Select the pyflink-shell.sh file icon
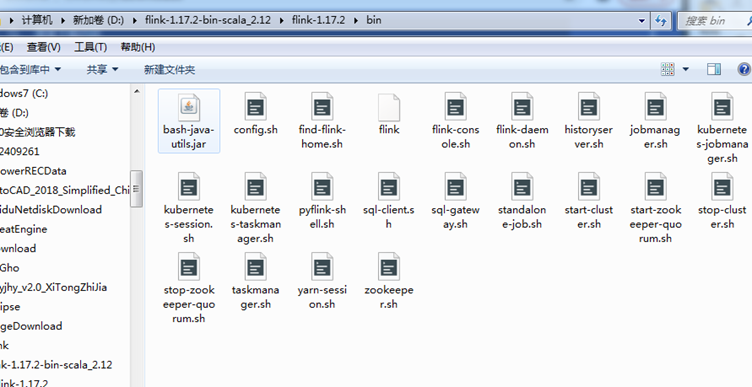This screenshot has height=387, width=752. coord(322,187)
